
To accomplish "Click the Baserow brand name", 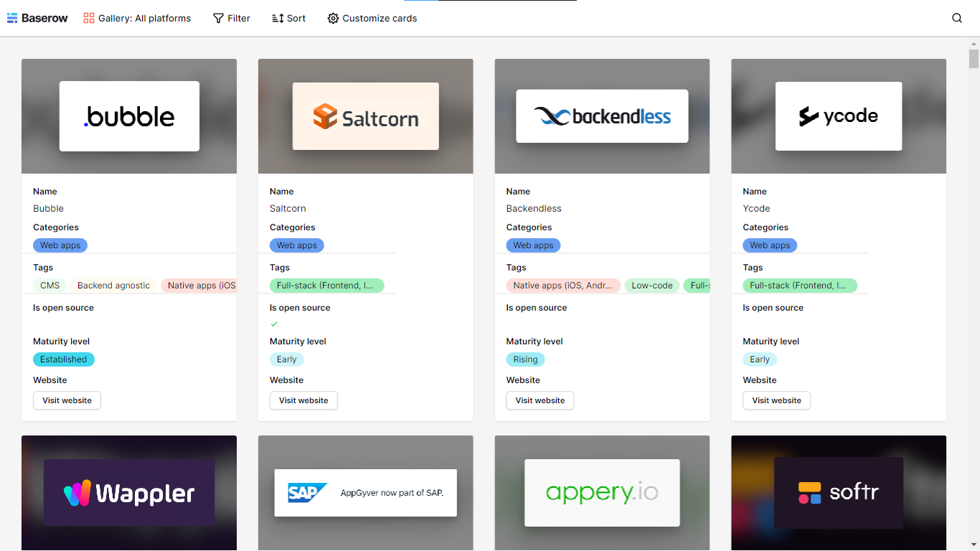I will tap(44, 18).
